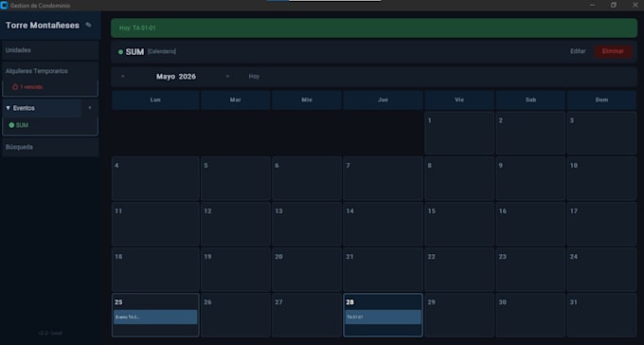Screen dimensions: 644x345
Task: Click the green 'Hoy: TA 01-01' banner
Action: tap(374, 28)
